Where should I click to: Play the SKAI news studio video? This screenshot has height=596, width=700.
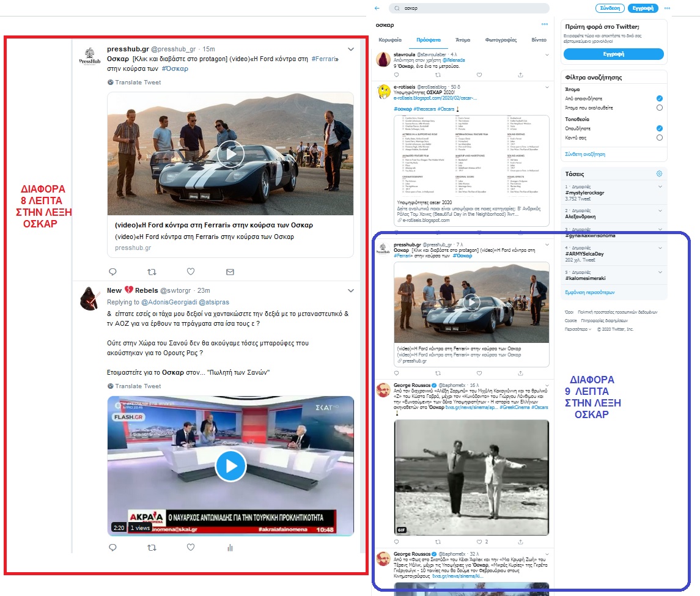click(x=230, y=466)
